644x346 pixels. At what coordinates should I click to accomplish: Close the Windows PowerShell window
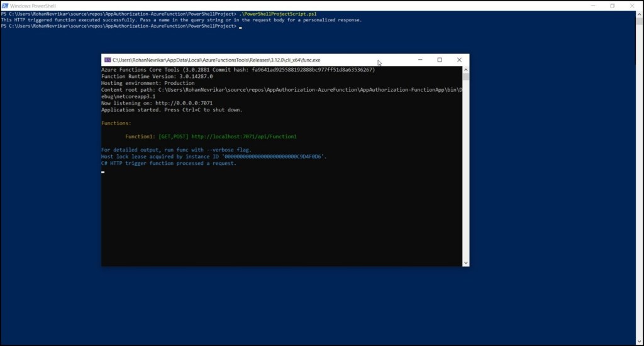point(634,6)
